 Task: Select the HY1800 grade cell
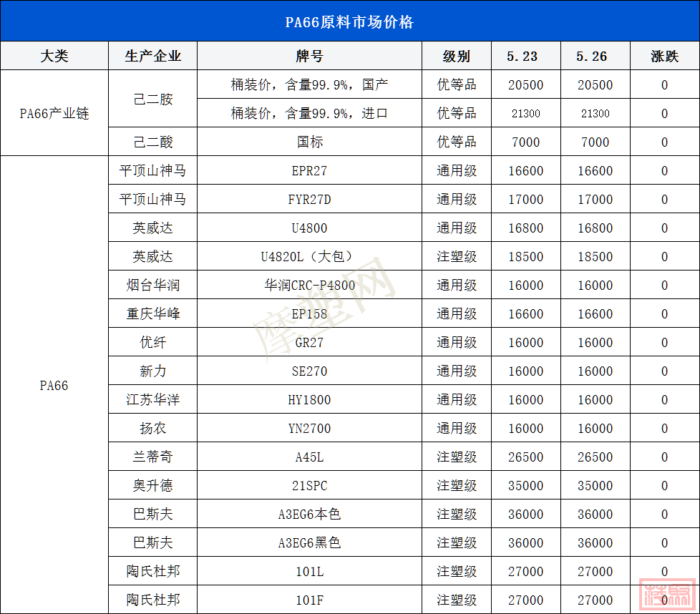(309, 399)
